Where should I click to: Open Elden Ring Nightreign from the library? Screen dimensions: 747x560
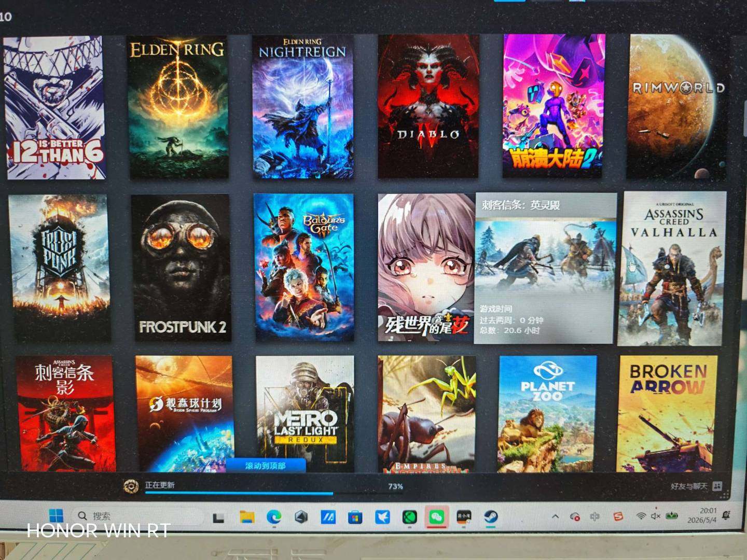tap(303, 107)
